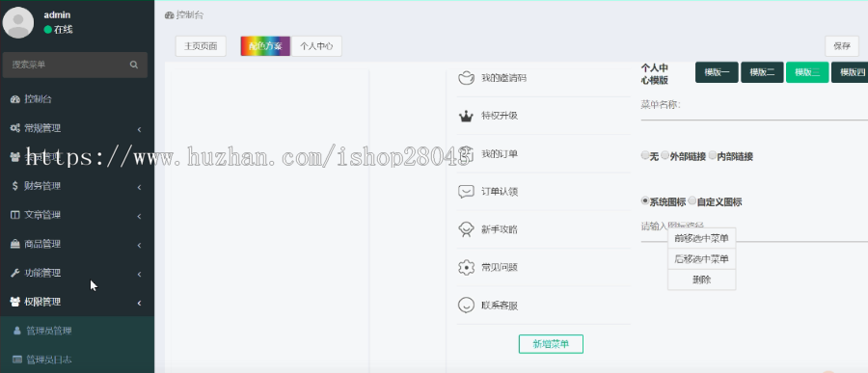Click the search magnifier icon in sidebar
The image size is (868, 373).
coord(134,65)
